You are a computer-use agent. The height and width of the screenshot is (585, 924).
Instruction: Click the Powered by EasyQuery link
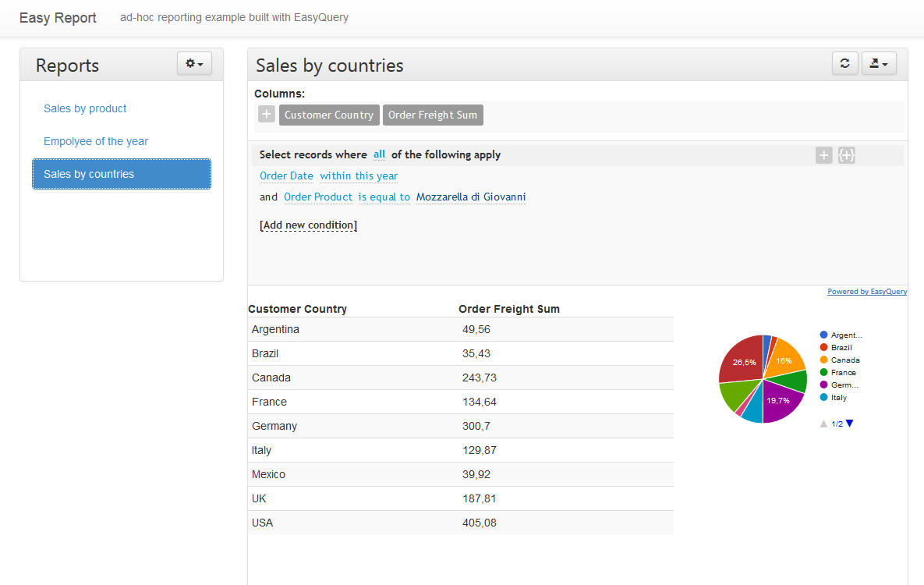pos(867,291)
